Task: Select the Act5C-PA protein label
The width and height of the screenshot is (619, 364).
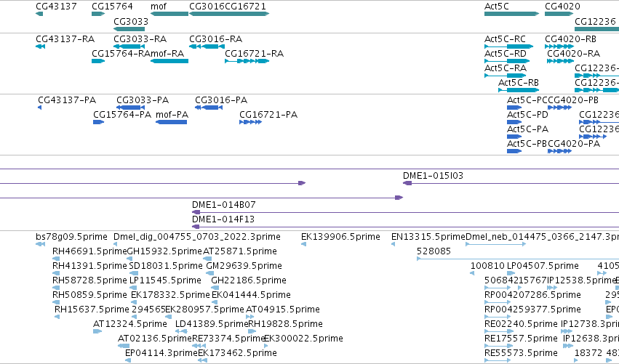Action: (x=528, y=129)
